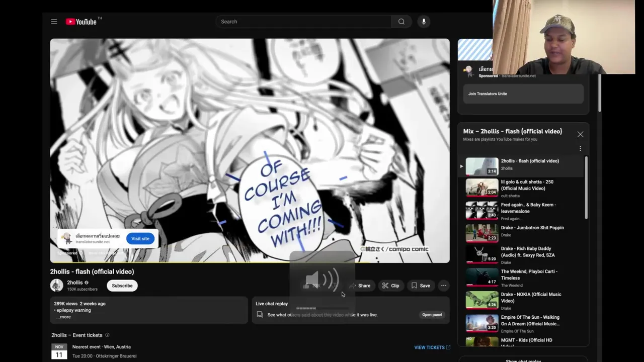Click the Mix playlist scrollbar
The image size is (644, 362).
pyautogui.click(x=586, y=188)
